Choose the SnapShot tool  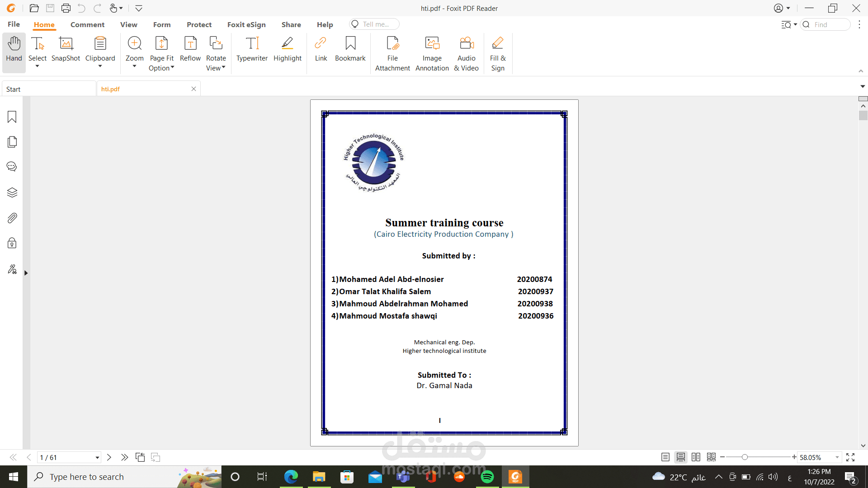pos(66,50)
